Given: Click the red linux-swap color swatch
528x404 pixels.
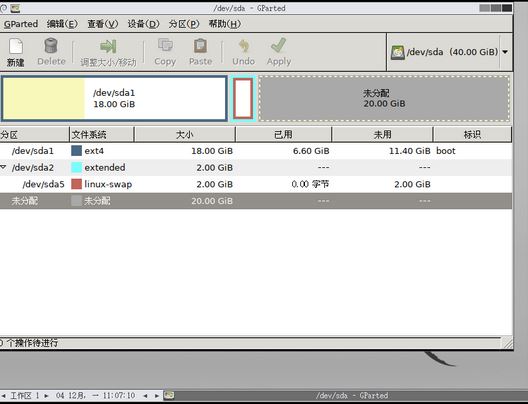Looking at the screenshot, I should coord(76,184).
